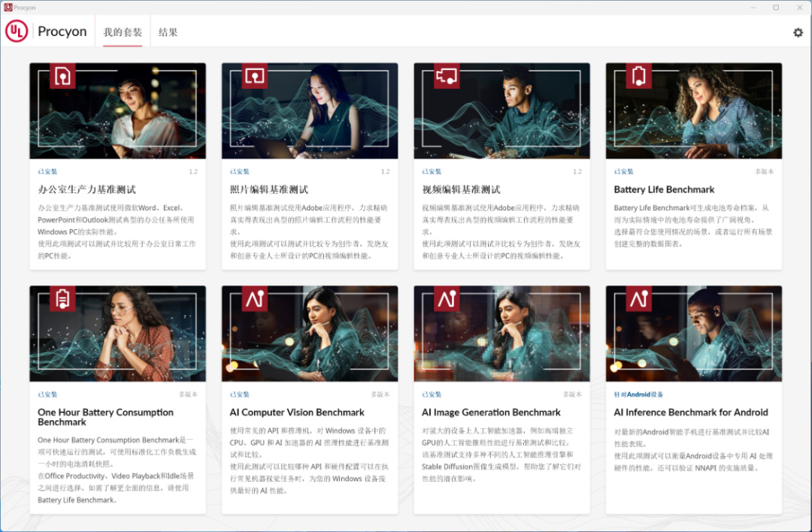
Task: Select the Battery Life Benchmark thumbnail image
Action: 694,110
